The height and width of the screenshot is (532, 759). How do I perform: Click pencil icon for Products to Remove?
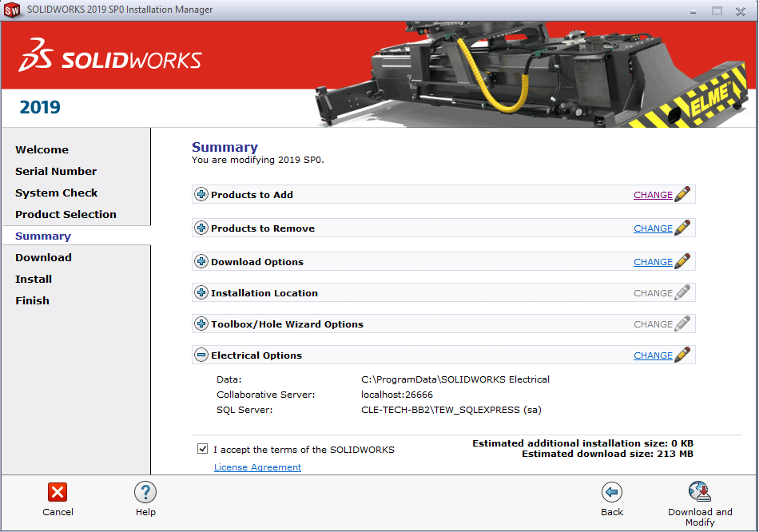[x=682, y=228]
